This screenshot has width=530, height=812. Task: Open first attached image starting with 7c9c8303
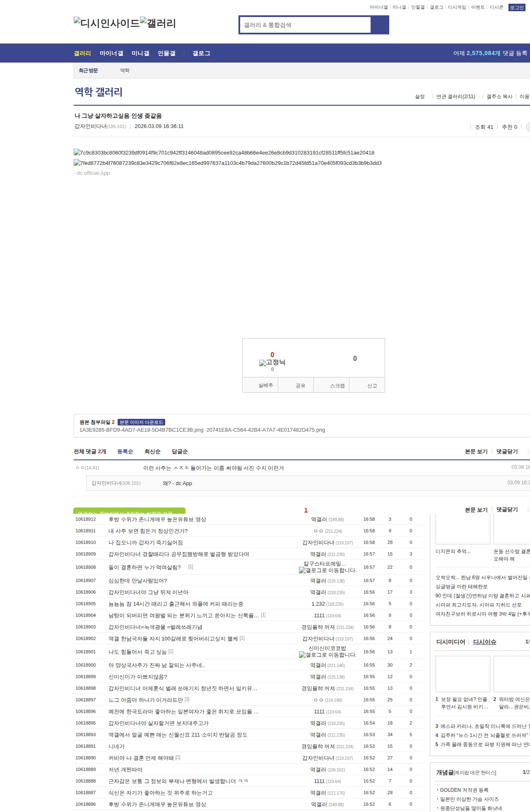pyautogui.click(x=224, y=153)
